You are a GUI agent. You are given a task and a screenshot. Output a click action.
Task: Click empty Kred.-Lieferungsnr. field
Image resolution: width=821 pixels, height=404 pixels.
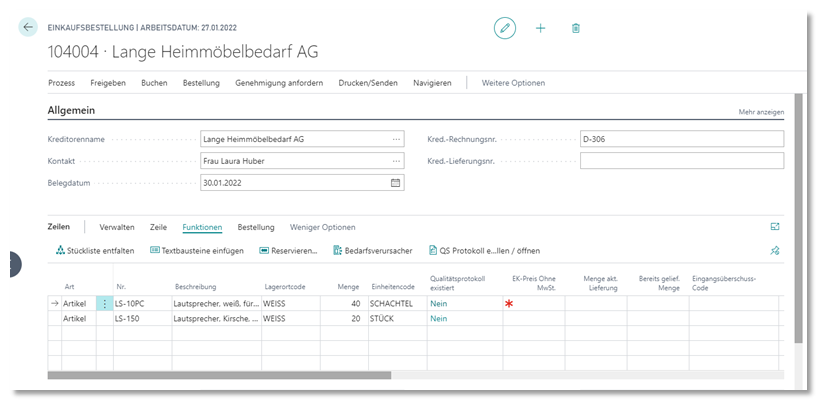pyautogui.click(x=682, y=161)
